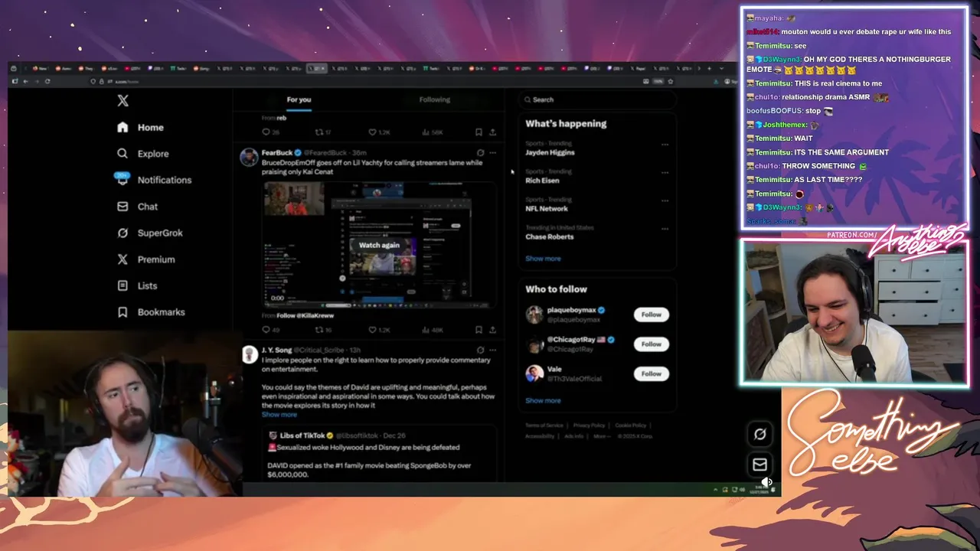The image size is (980, 551).
Task: View analytics of the FearBuck post
Action: pos(433,330)
